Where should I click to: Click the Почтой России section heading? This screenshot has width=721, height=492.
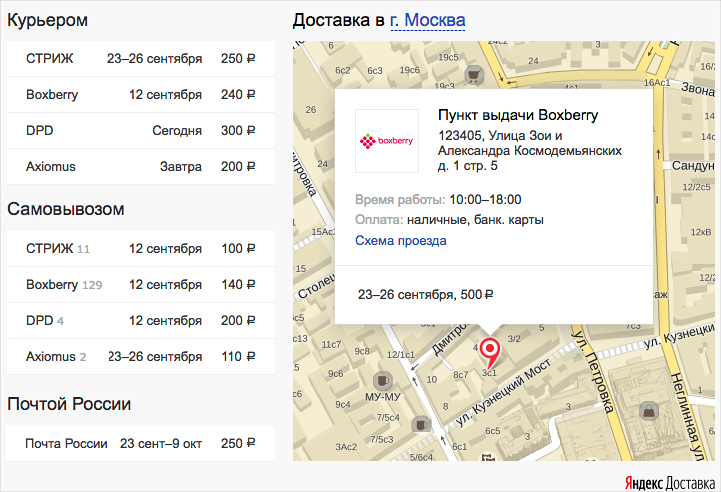click(x=69, y=404)
